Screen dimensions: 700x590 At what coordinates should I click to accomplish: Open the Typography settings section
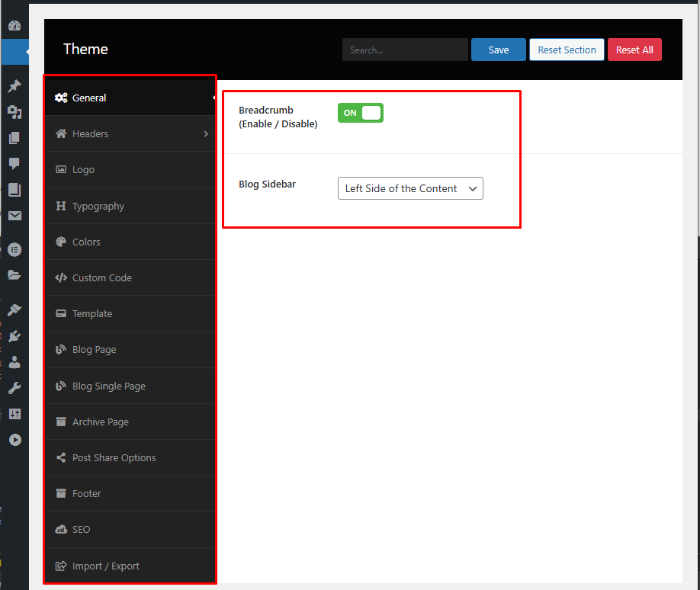98,207
